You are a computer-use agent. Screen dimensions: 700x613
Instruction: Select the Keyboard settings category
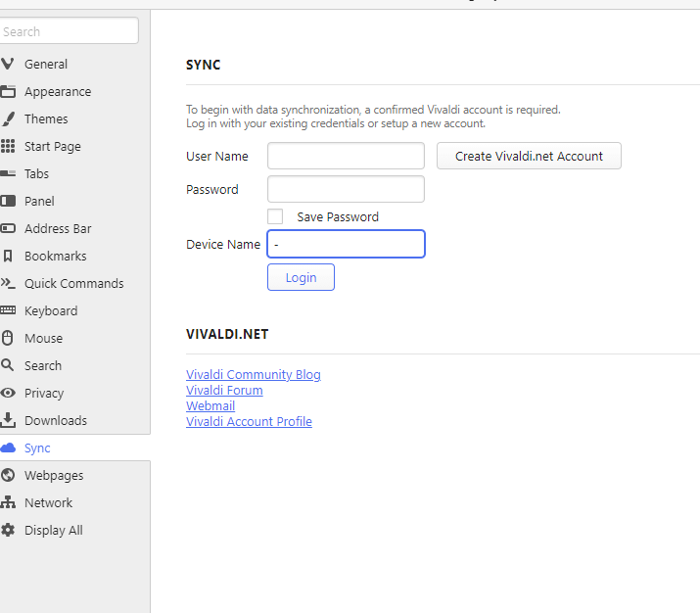pyautogui.click(x=51, y=310)
